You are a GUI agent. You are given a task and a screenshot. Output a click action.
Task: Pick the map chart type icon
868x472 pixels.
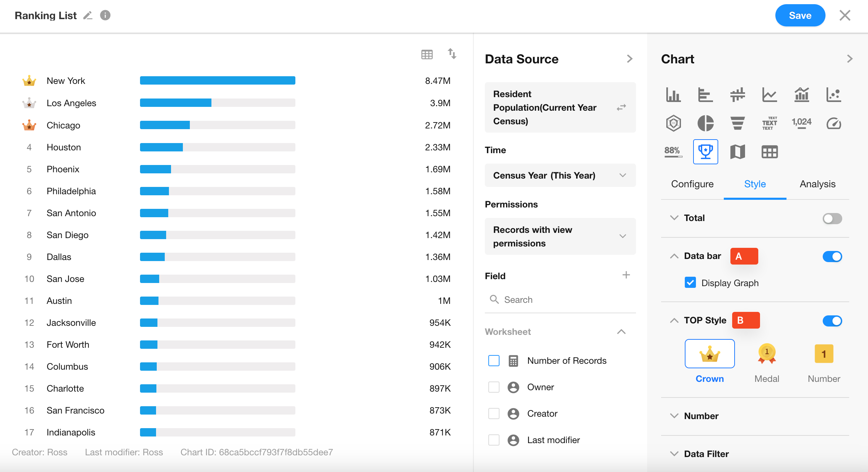pyautogui.click(x=737, y=152)
